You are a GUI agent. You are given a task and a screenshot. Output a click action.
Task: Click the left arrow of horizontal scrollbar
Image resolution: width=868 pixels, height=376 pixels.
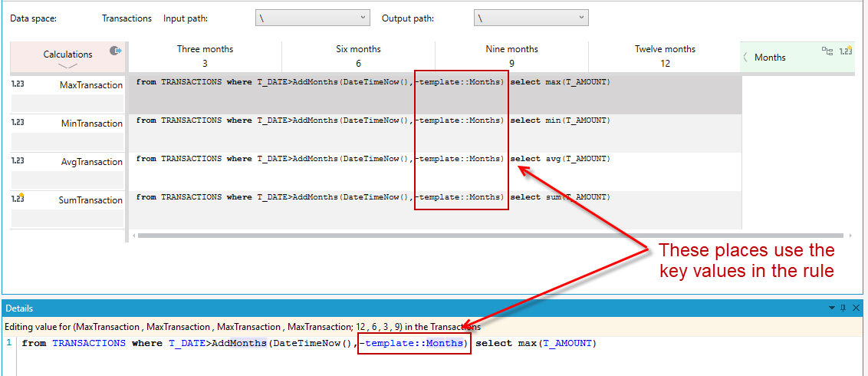click(x=133, y=236)
